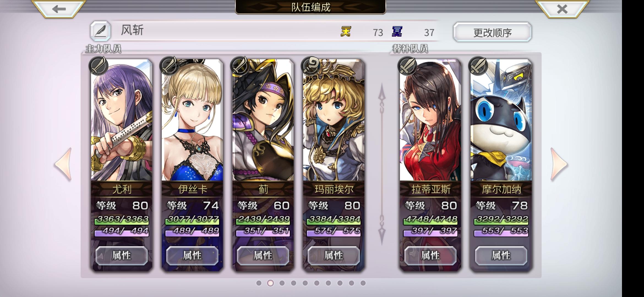Select the first team page dot
This screenshot has width=644, height=297.
point(259,283)
